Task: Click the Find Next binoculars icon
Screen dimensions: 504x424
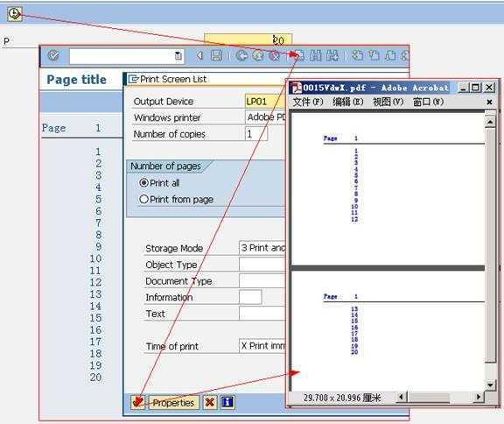Action: [332, 56]
